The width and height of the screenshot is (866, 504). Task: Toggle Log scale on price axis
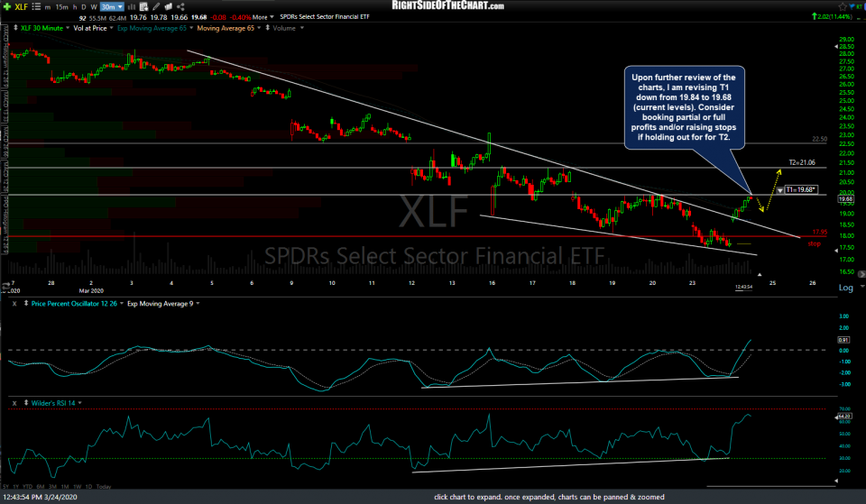[844, 288]
